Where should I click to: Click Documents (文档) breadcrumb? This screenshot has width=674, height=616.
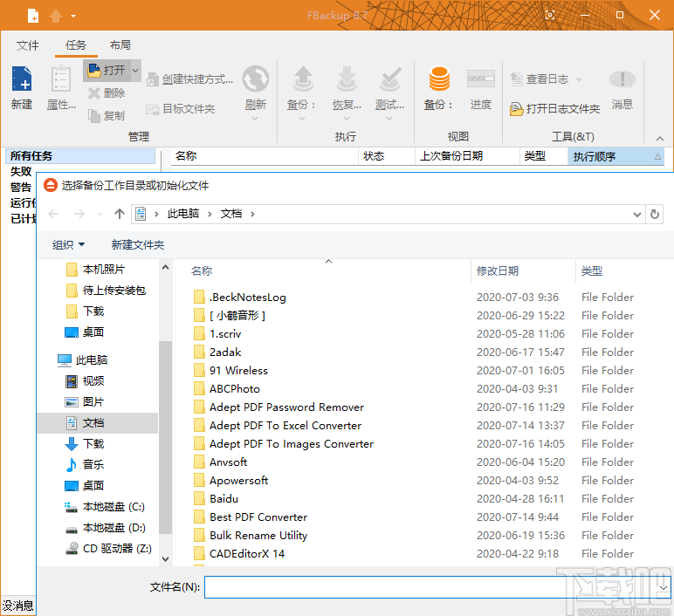231,214
